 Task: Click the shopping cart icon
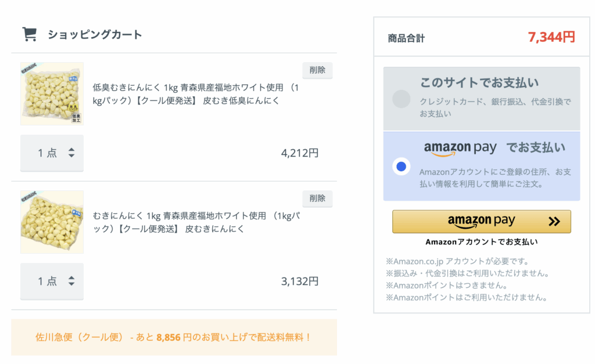[30, 34]
